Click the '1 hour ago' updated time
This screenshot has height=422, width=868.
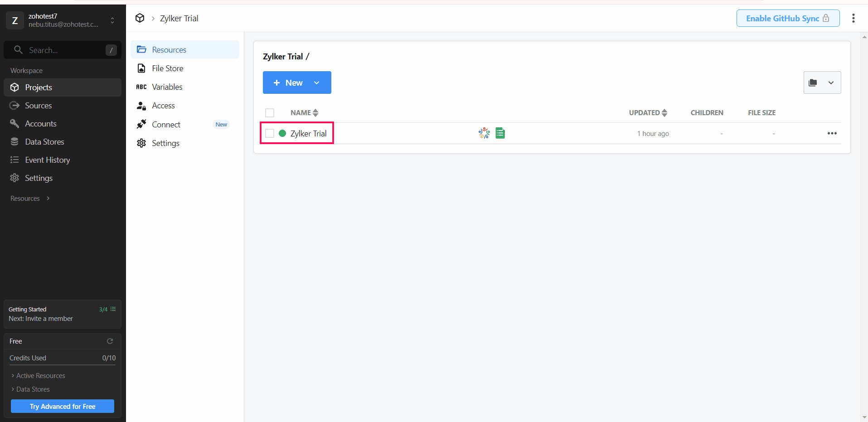tap(653, 134)
